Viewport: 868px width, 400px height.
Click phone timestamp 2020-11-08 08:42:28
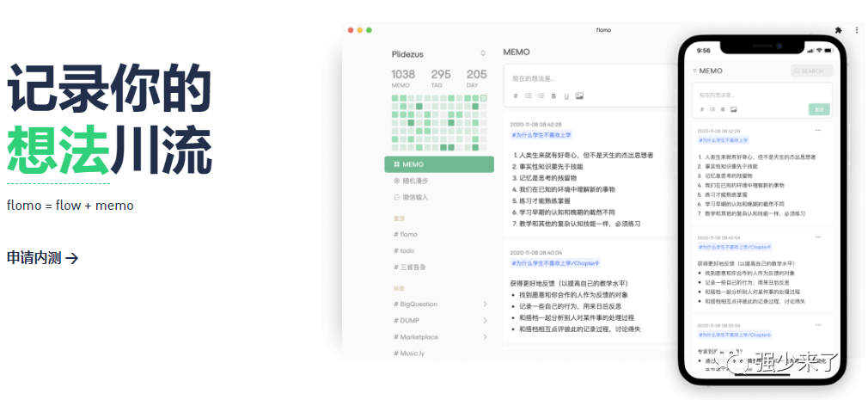[x=718, y=131]
